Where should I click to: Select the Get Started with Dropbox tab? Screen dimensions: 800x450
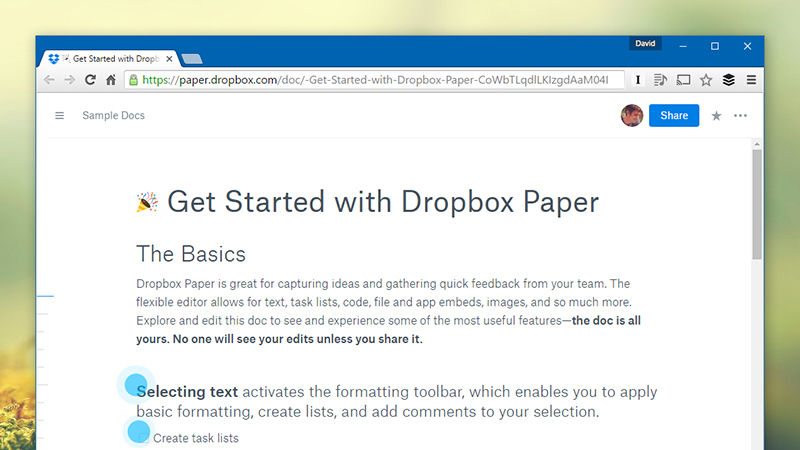point(109,59)
